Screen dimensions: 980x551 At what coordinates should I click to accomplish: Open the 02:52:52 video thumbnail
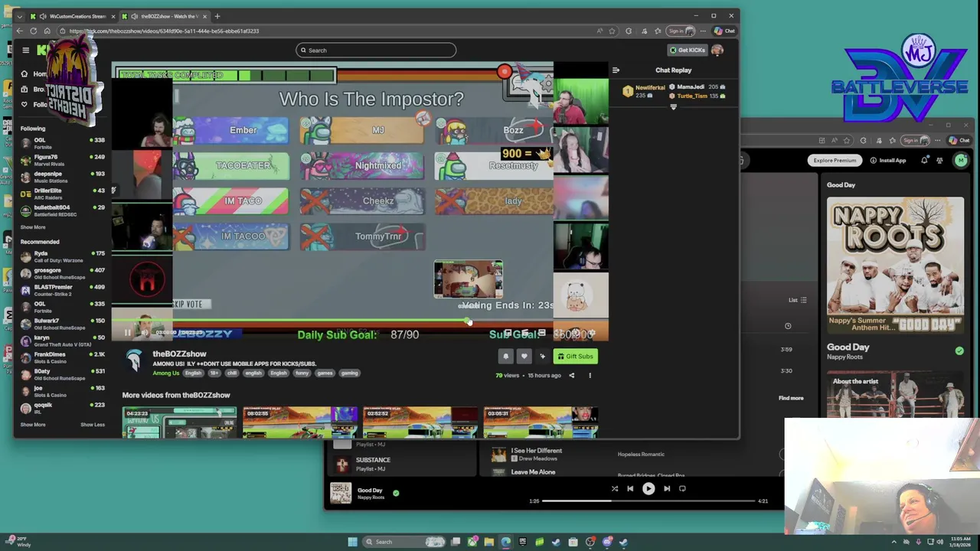point(420,422)
